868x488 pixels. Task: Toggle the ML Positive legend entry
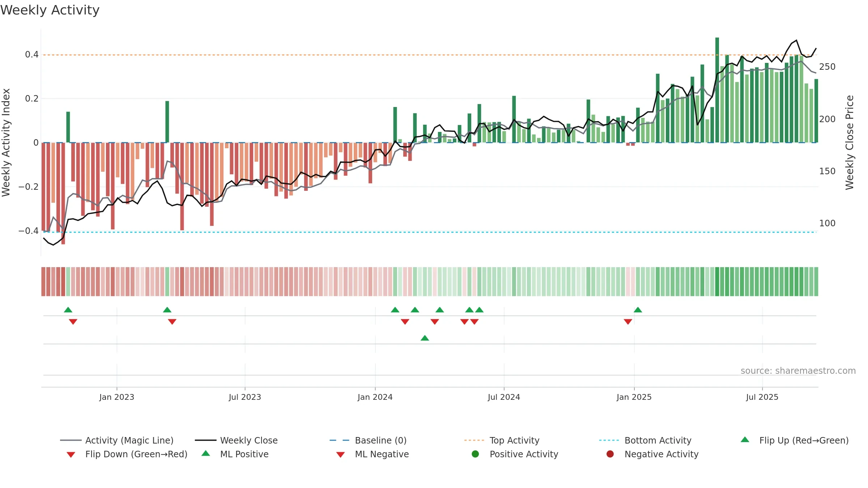tap(235, 454)
